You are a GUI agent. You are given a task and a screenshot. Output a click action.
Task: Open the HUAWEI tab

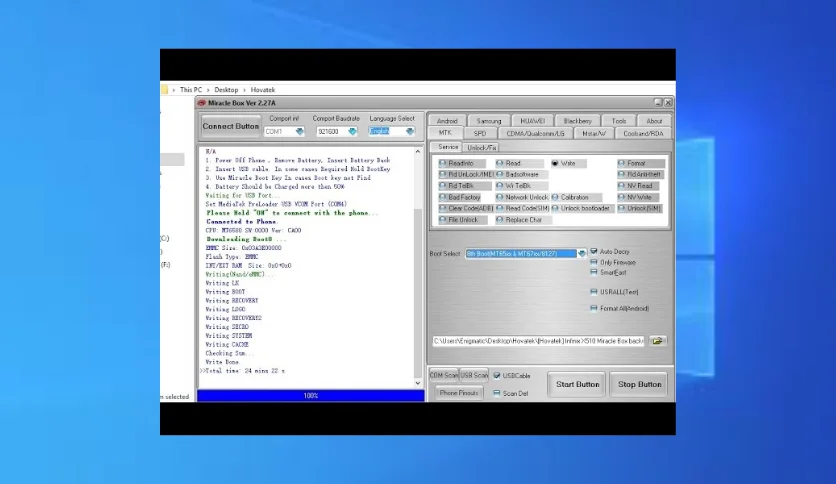click(x=532, y=121)
